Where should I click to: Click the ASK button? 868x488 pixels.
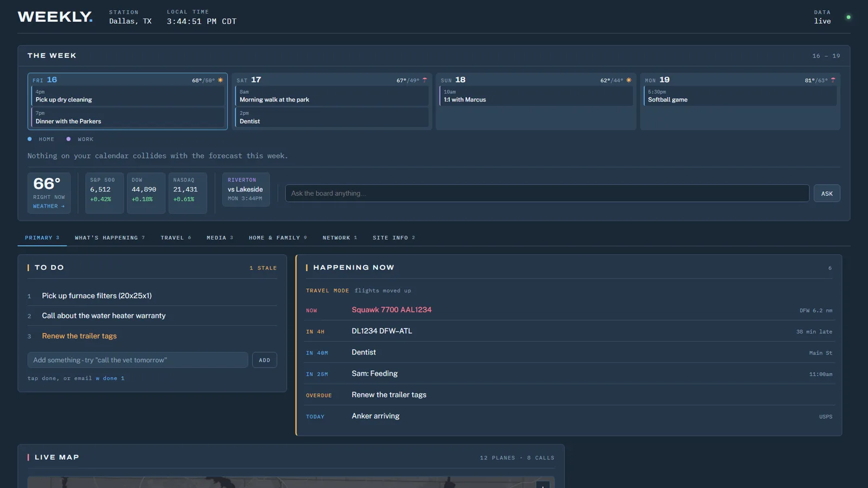click(827, 194)
